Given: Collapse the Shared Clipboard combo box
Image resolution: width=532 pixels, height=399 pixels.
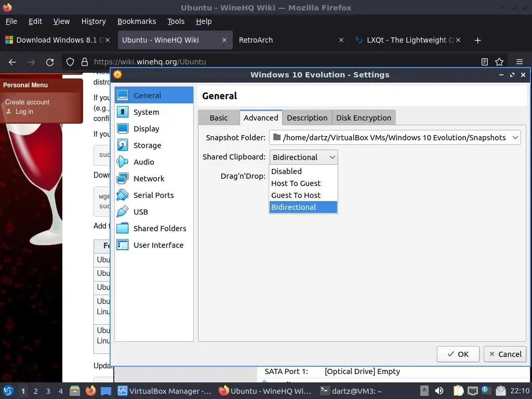Looking at the screenshot, I should pos(303,157).
